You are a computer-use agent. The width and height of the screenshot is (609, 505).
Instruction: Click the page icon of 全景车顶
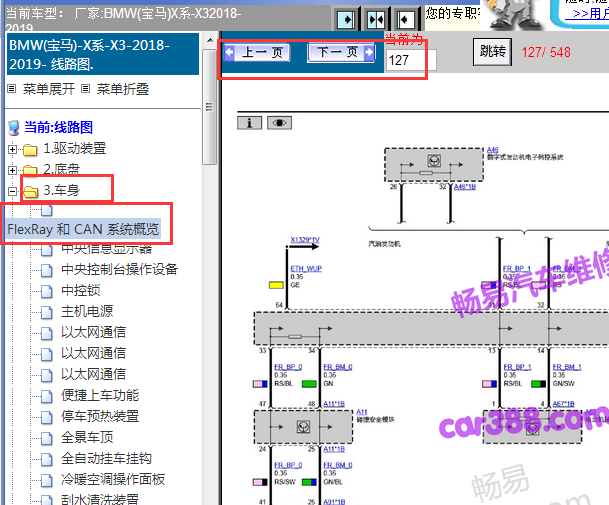coord(47,438)
